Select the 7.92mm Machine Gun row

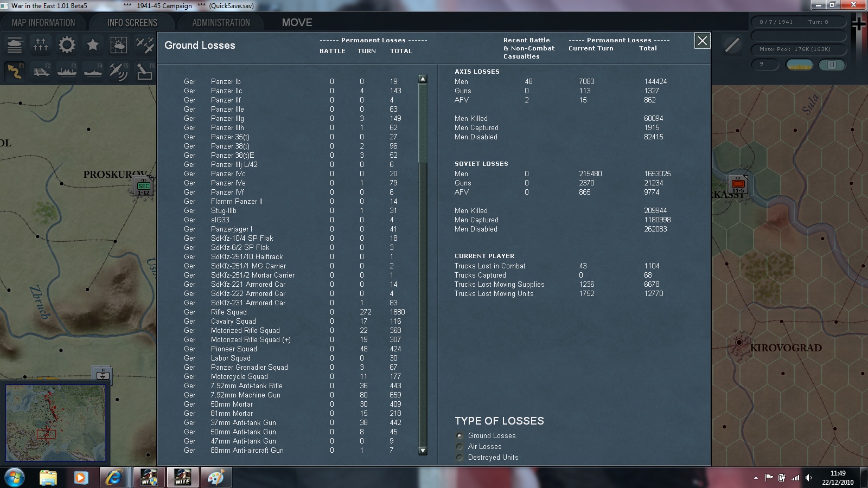click(296, 395)
